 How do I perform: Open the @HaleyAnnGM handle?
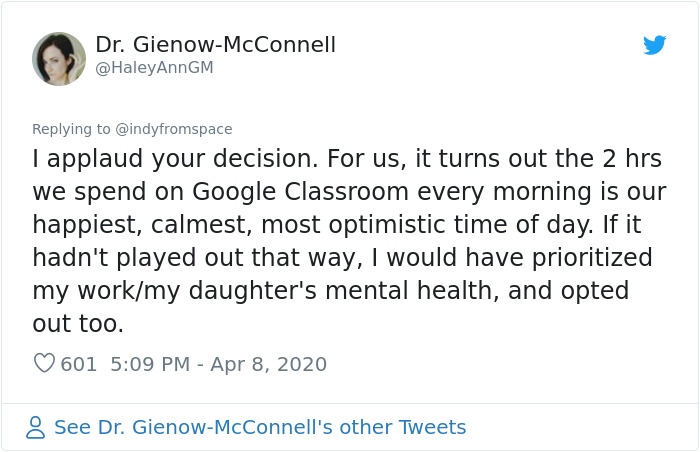pos(154,68)
